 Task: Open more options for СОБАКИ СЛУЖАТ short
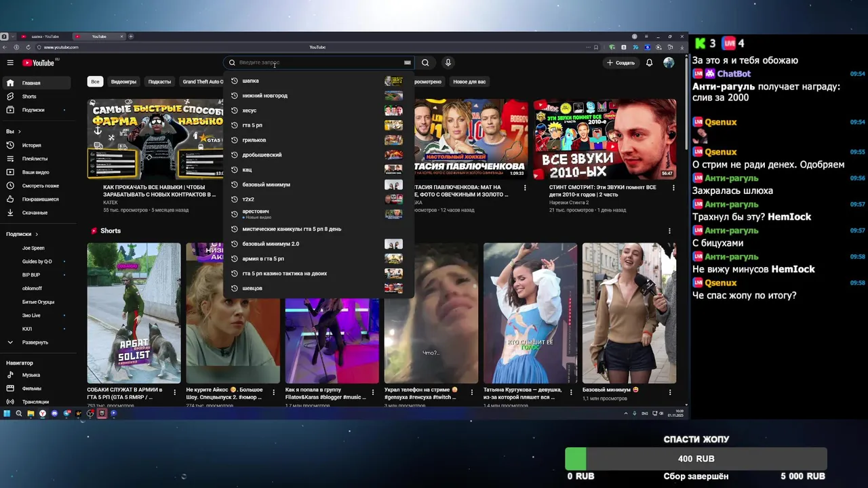point(175,392)
